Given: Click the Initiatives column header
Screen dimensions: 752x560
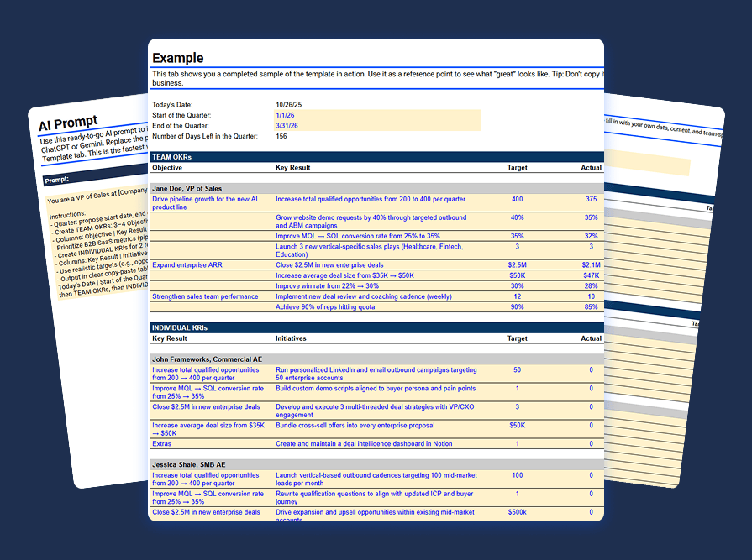Looking at the screenshot, I should 291,338.
